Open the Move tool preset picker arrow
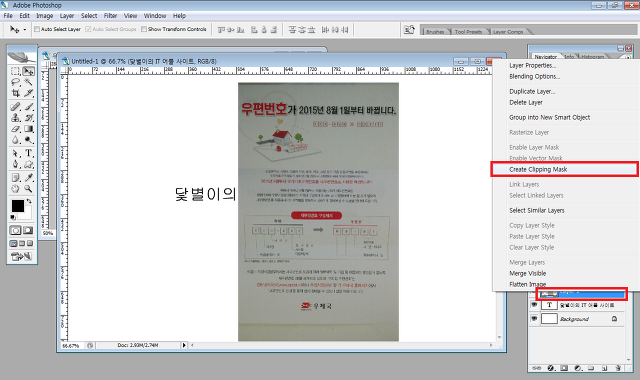 tap(24, 29)
